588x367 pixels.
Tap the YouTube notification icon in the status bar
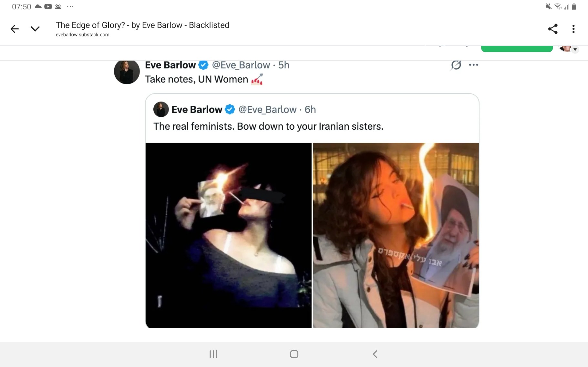click(x=48, y=6)
